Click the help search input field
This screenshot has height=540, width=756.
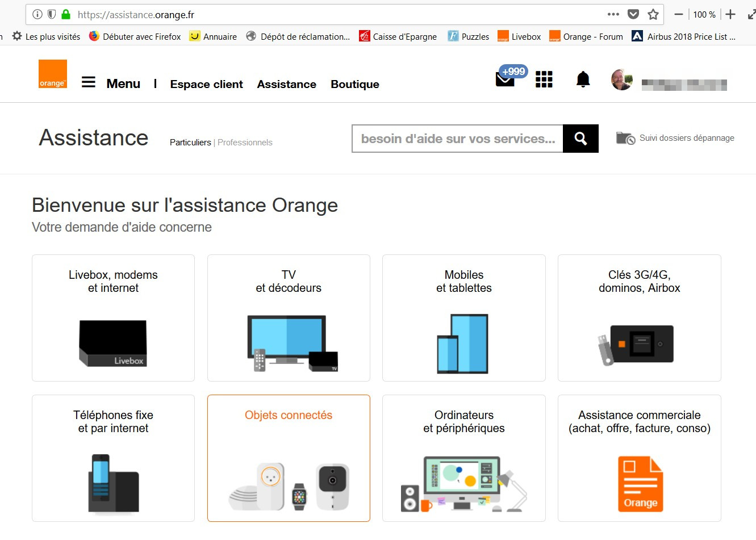pos(458,139)
